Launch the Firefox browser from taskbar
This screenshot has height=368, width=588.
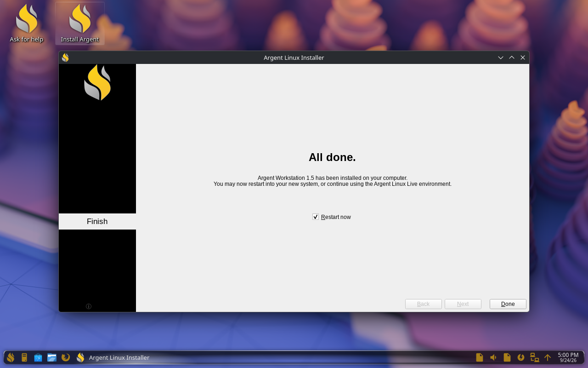(66, 357)
